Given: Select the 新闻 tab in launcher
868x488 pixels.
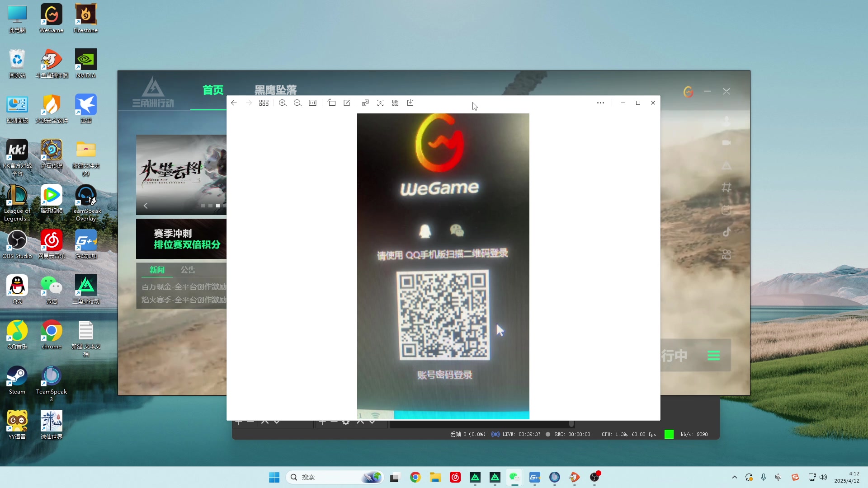Looking at the screenshot, I should (x=157, y=270).
